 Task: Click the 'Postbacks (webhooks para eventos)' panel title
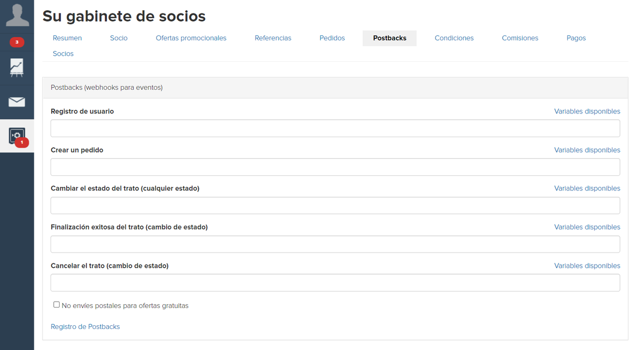coord(106,87)
